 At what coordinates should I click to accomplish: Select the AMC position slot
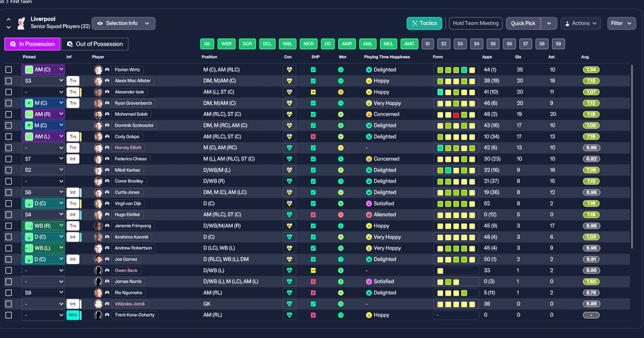[x=410, y=44]
